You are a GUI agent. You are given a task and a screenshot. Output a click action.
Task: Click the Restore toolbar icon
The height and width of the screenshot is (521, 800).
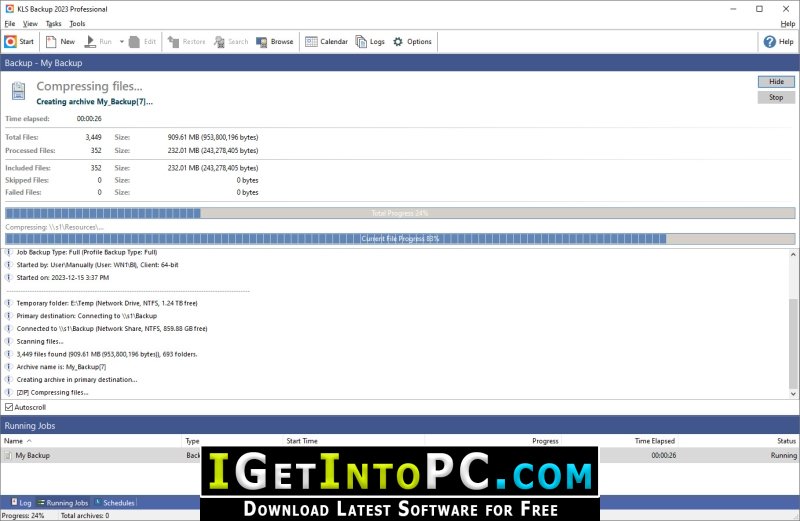(173, 42)
